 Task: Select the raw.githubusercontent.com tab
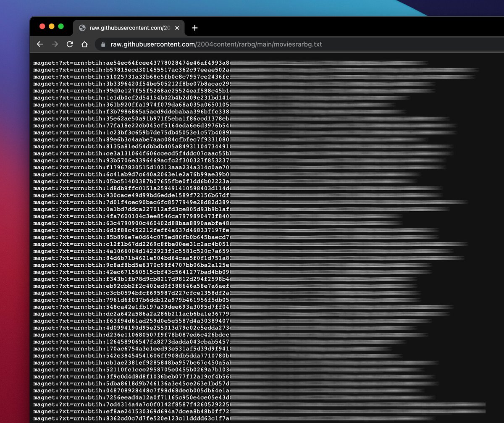pyautogui.click(x=129, y=28)
